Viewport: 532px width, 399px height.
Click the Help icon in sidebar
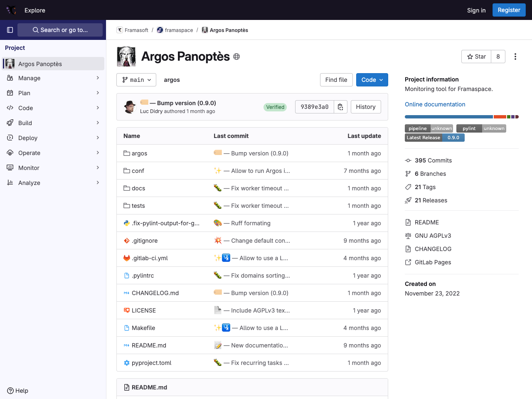(x=10, y=391)
